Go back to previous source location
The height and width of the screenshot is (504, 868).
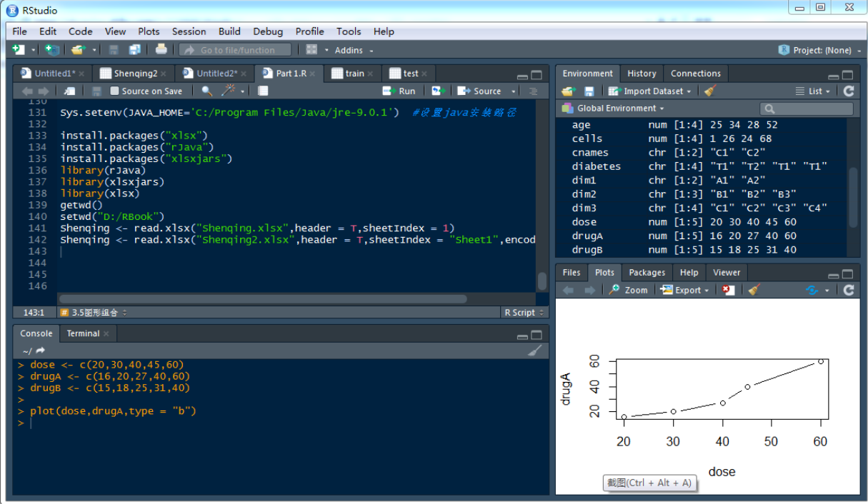pyautogui.click(x=27, y=91)
